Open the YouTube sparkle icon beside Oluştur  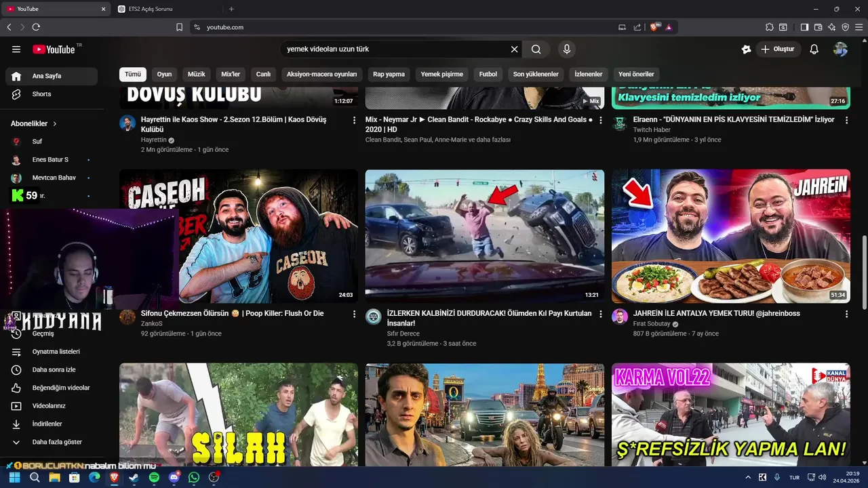tap(747, 49)
